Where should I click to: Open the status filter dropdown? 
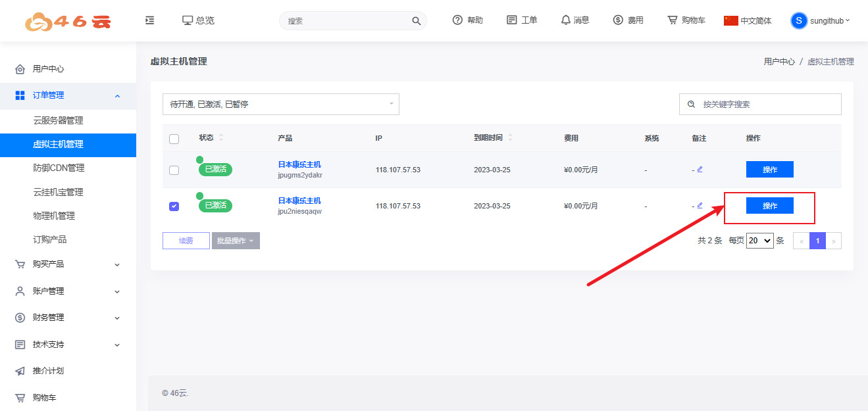(x=281, y=105)
